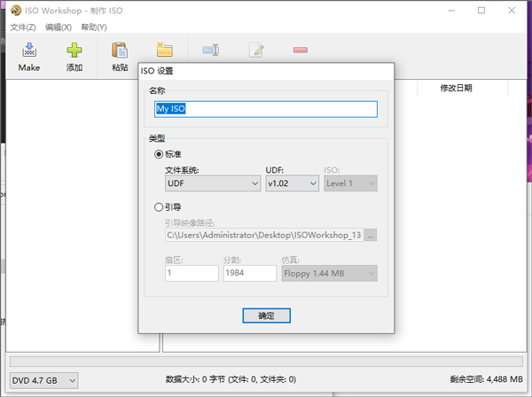This screenshot has height=397, width=532.
Task: Click the rename toolbar icon
Action: pyautogui.click(x=211, y=51)
